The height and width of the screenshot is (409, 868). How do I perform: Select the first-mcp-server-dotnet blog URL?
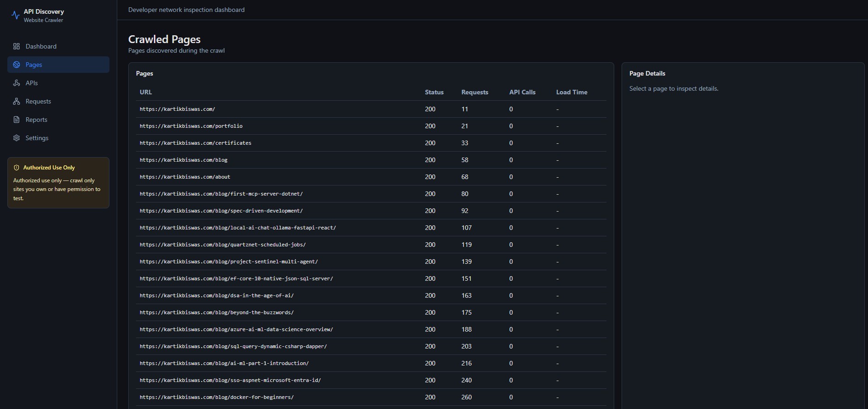point(221,194)
